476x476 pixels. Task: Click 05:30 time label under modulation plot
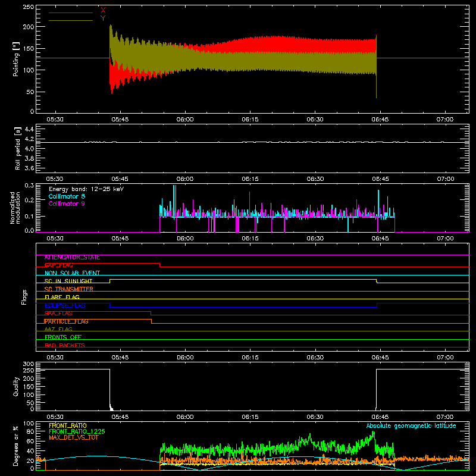55,239
